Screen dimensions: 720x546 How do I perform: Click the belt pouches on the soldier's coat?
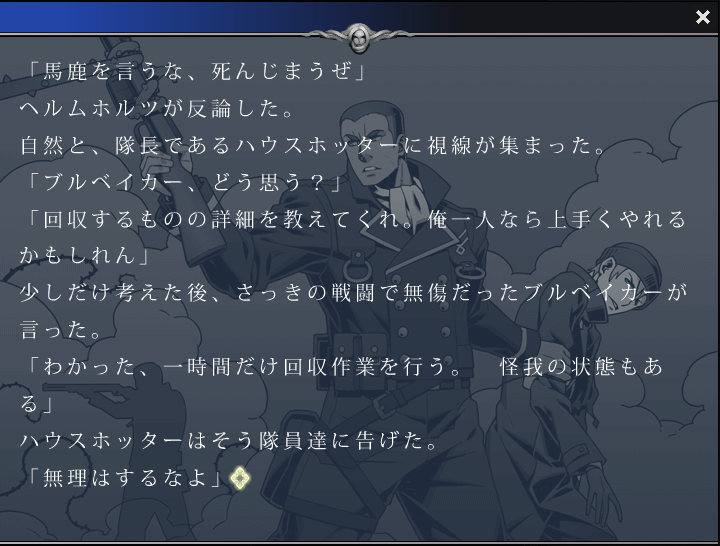point(360,356)
